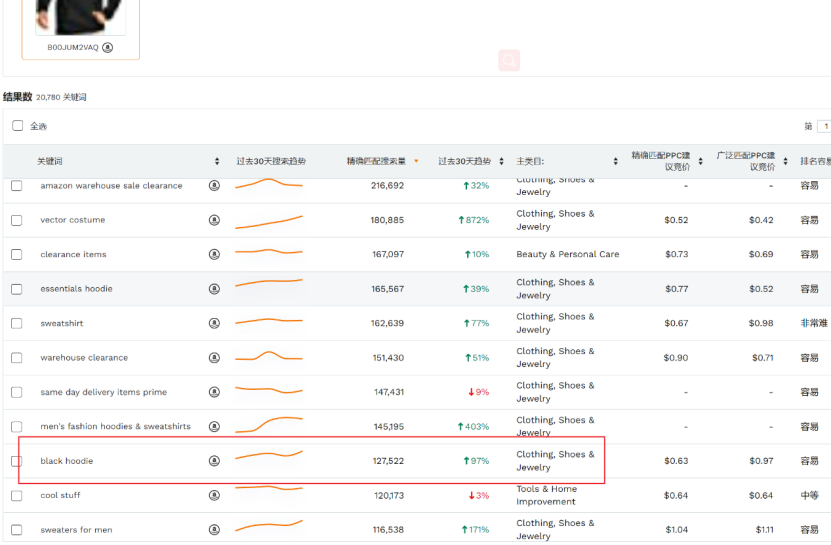
Task: Click the Amazon icon for 'sweatshirt' keyword
Action: click(x=214, y=323)
